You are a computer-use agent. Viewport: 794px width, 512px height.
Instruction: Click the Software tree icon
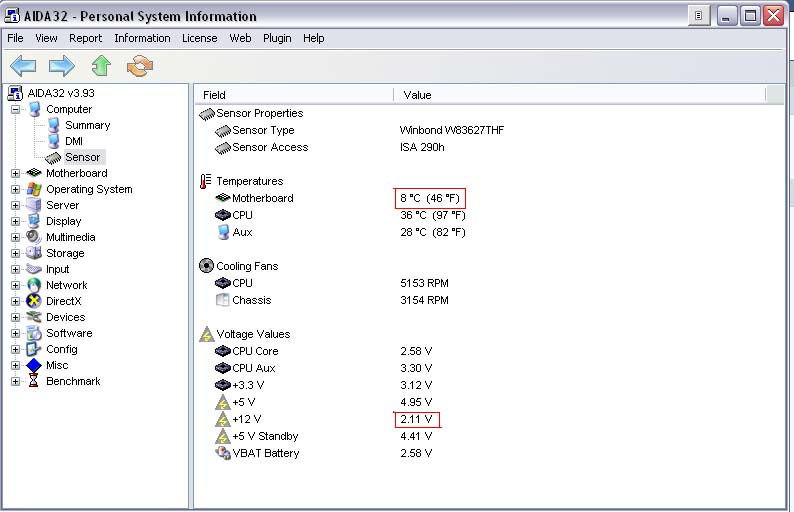pos(34,333)
